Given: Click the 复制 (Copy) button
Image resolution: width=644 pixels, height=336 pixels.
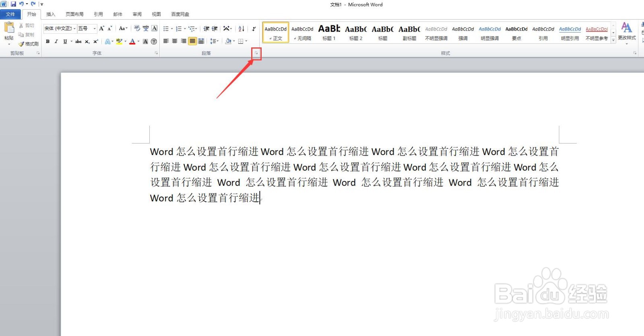Looking at the screenshot, I should [26, 35].
